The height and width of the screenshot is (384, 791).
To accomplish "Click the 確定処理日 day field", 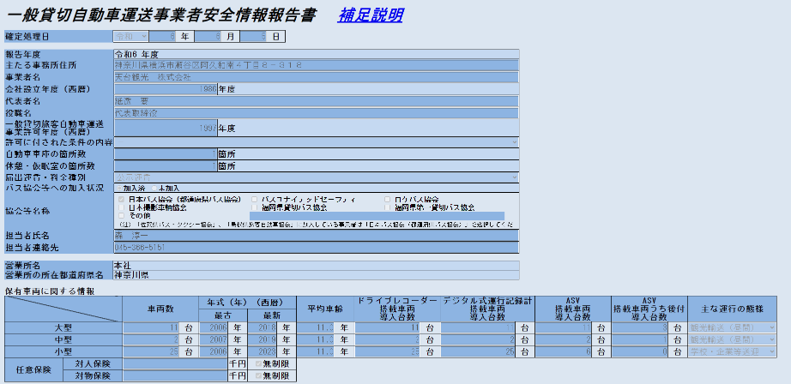I will click(253, 36).
